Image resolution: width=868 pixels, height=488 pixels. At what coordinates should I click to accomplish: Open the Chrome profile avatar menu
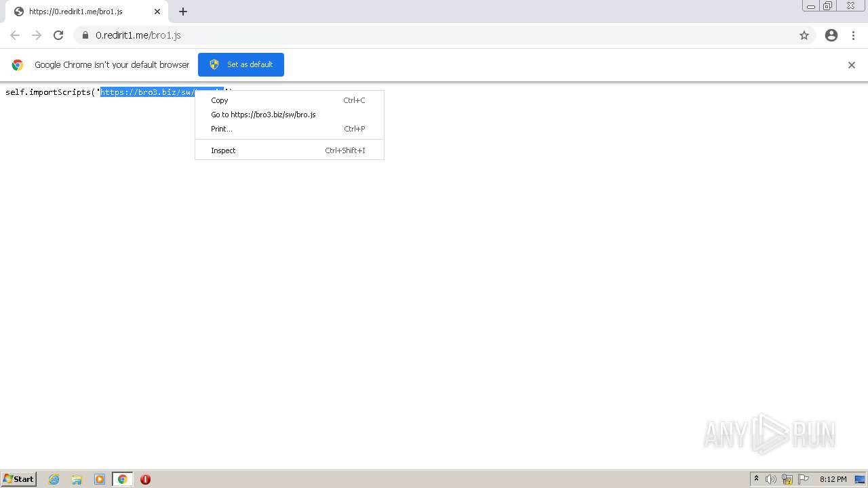(x=831, y=35)
